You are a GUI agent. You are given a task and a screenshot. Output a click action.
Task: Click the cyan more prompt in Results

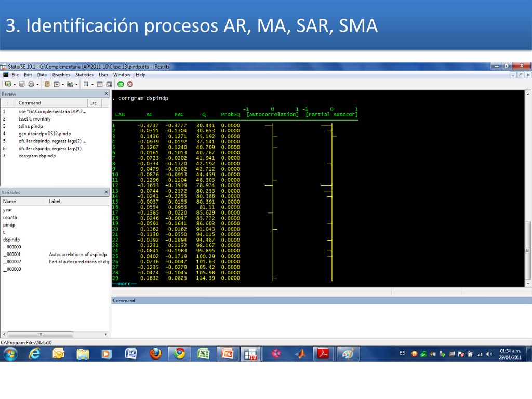125,283
